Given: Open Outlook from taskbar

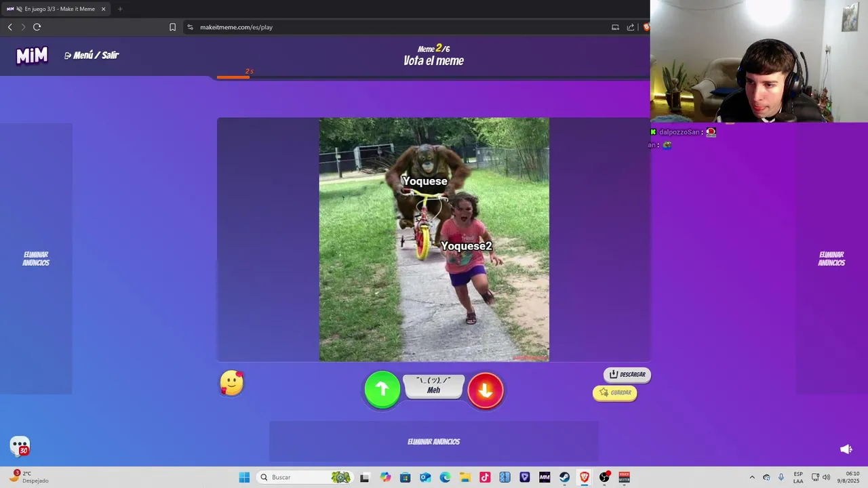Looking at the screenshot, I should tap(425, 477).
